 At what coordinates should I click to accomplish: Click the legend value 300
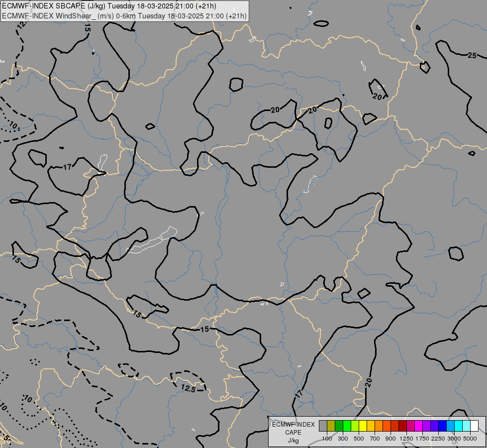(x=343, y=439)
